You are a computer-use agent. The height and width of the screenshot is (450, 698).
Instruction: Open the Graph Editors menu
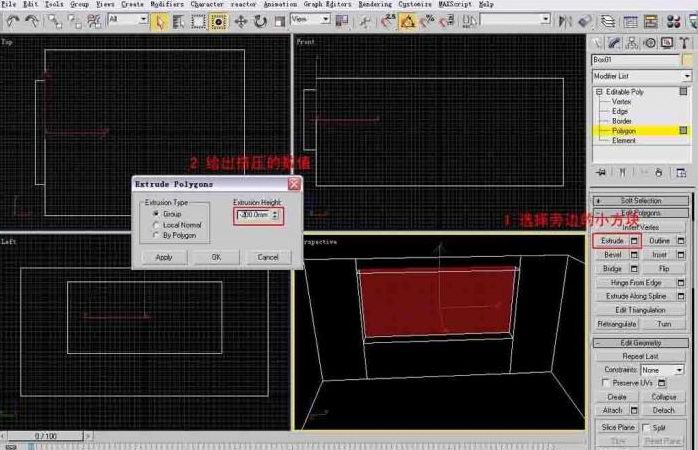(327, 4)
